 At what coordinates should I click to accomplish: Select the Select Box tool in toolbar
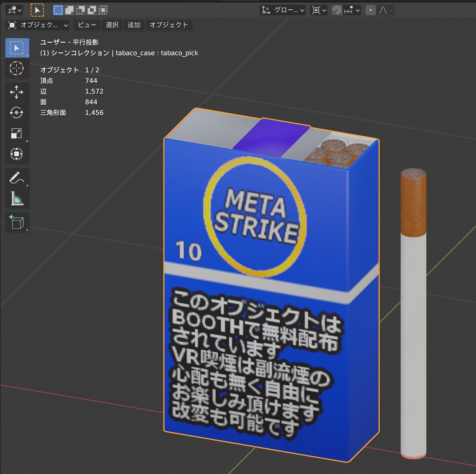point(17,48)
